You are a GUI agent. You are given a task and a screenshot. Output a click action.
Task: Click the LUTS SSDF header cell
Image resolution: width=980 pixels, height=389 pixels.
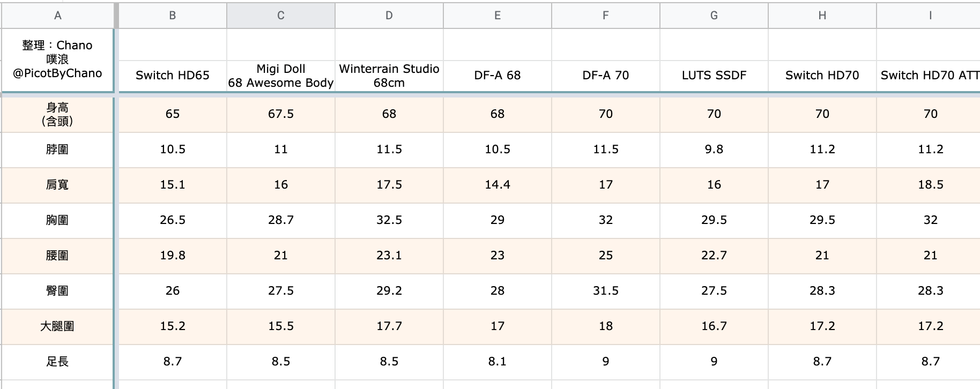tap(714, 76)
